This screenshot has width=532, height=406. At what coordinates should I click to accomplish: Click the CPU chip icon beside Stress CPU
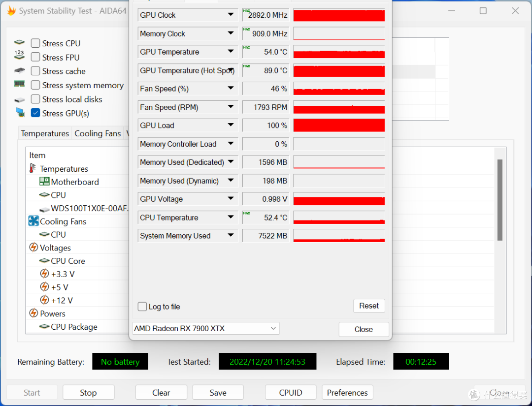pos(19,43)
